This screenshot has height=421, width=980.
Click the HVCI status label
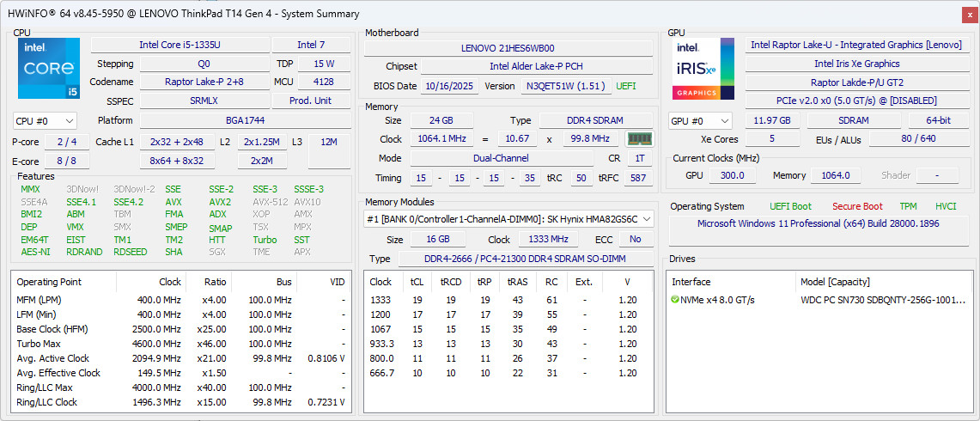click(946, 206)
